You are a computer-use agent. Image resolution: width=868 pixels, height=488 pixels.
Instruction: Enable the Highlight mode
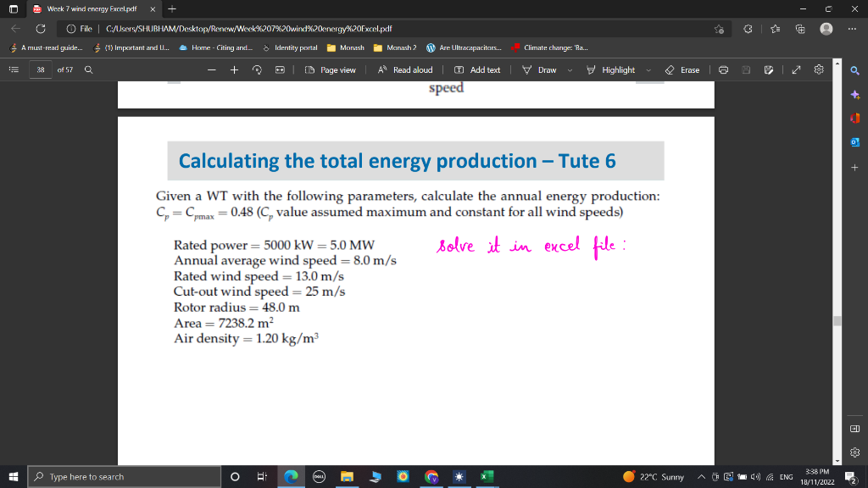[615, 69]
